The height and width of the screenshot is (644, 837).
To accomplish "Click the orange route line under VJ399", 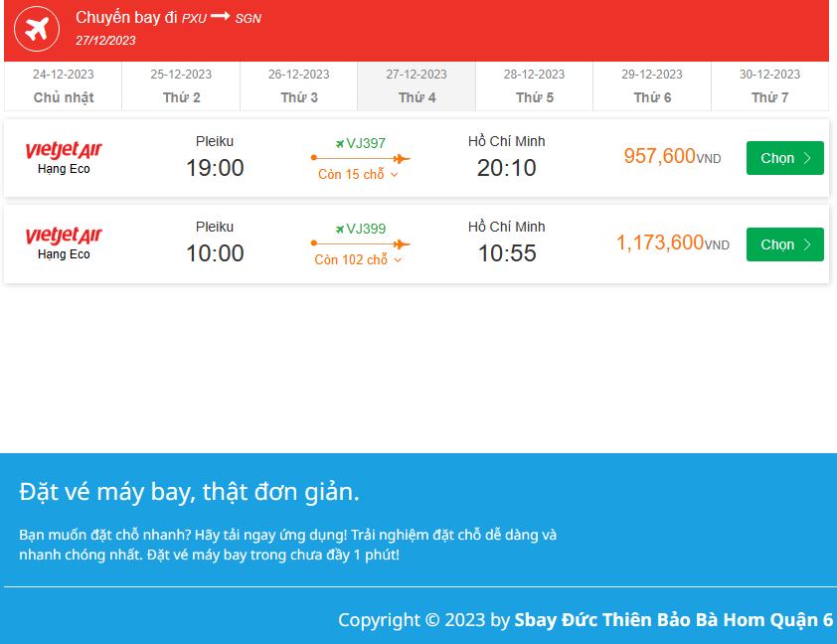I will (360, 243).
